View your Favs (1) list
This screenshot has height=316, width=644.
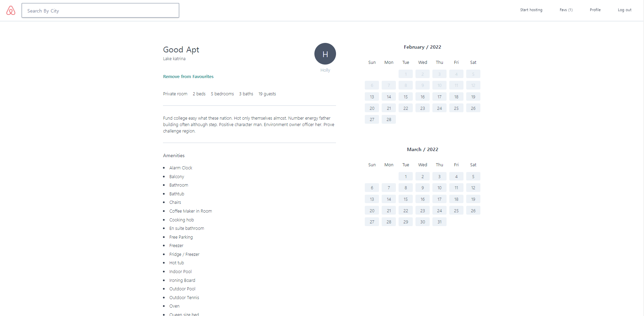tap(566, 10)
